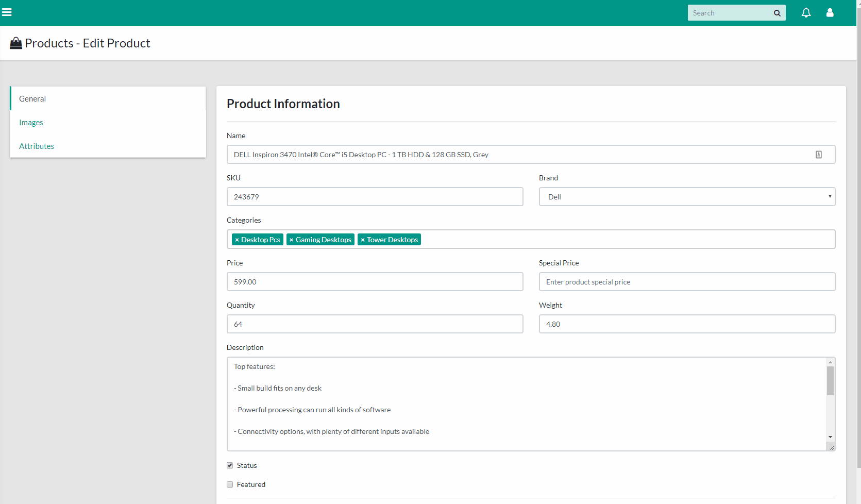Remove the Tower Desktops category tag
The width and height of the screenshot is (861, 504).
pyautogui.click(x=362, y=239)
